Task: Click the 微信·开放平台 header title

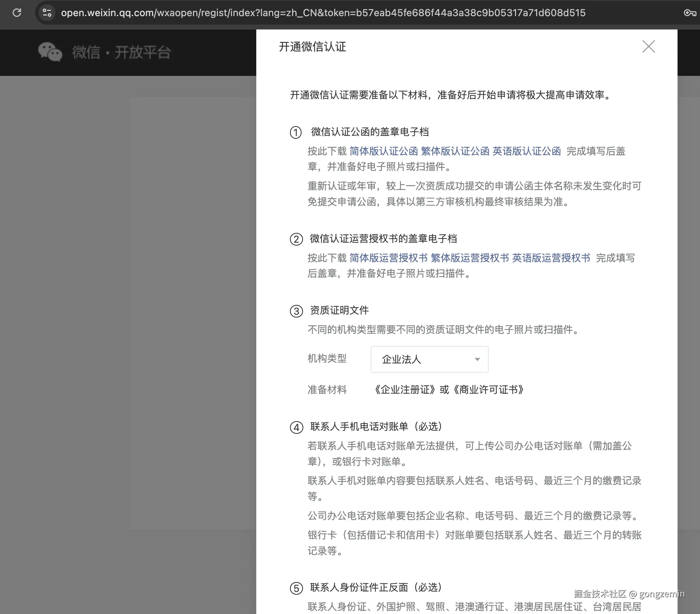Action: pos(121,52)
